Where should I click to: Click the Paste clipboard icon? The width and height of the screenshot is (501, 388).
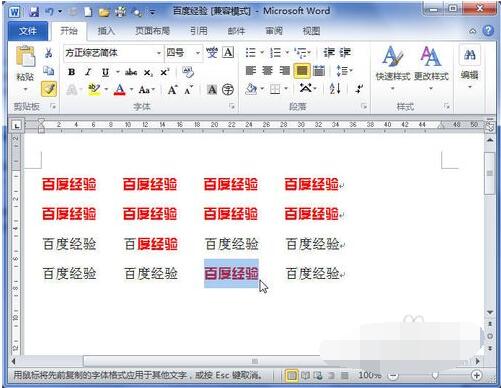click(25, 57)
